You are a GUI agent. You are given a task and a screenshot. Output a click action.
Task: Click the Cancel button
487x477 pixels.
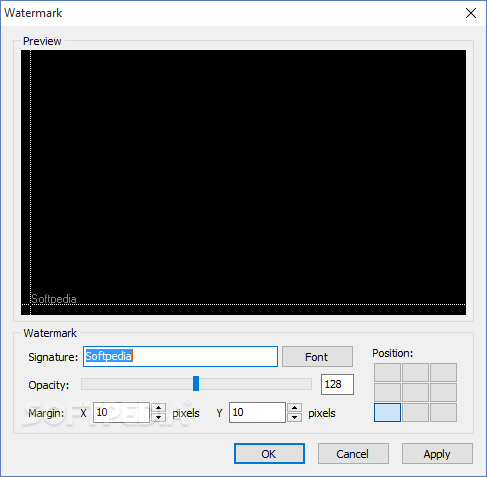pyautogui.click(x=353, y=454)
